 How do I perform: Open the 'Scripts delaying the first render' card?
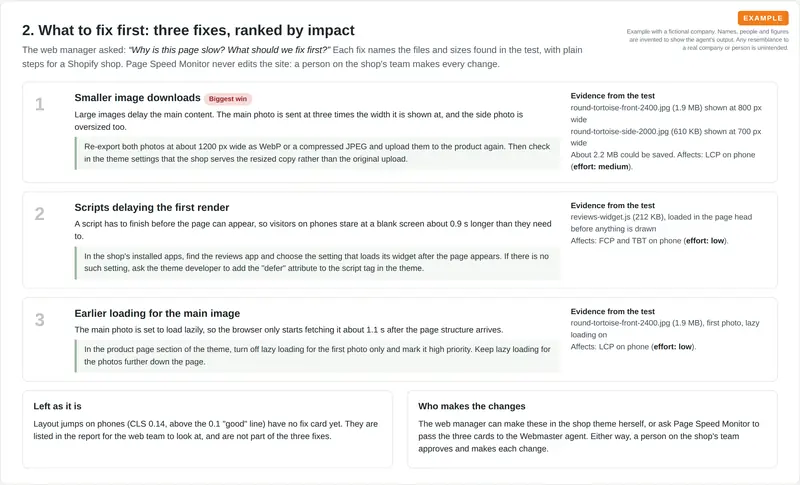399,240
